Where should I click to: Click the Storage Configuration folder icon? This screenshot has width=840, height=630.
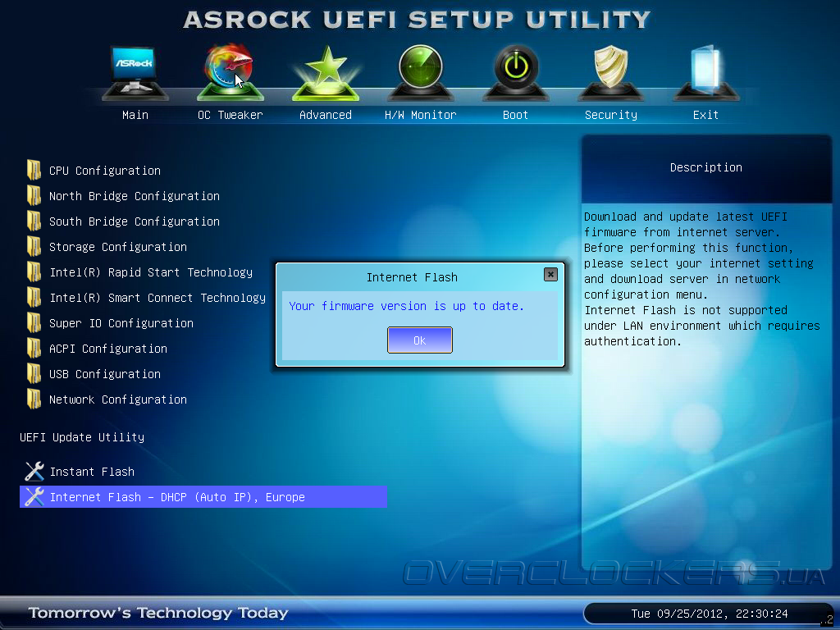click(x=34, y=246)
